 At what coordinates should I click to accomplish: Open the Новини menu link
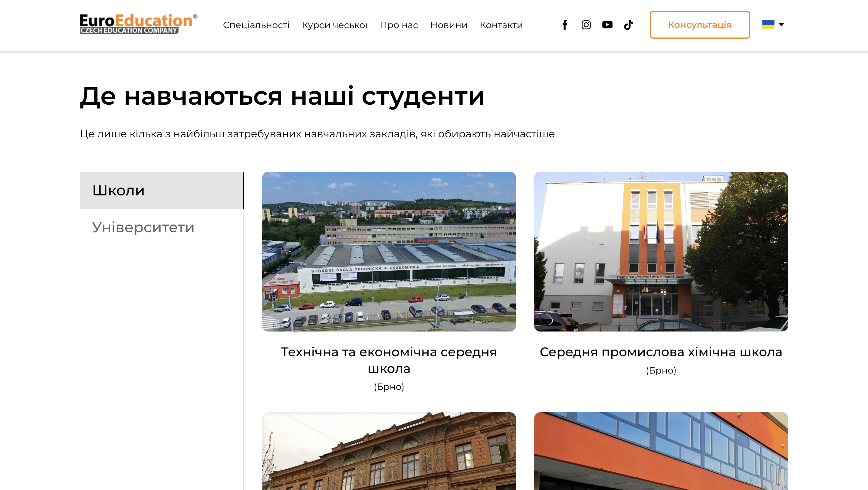point(449,25)
